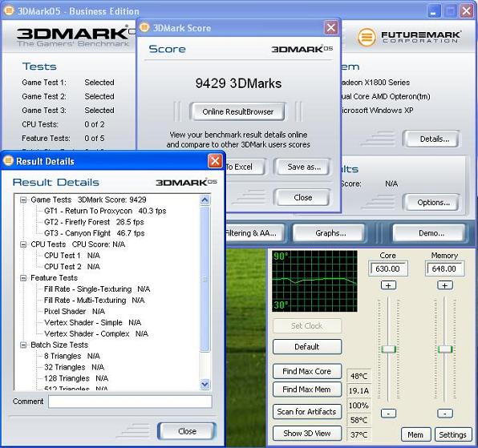Select the Pixel Shader result row

[75, 311]
